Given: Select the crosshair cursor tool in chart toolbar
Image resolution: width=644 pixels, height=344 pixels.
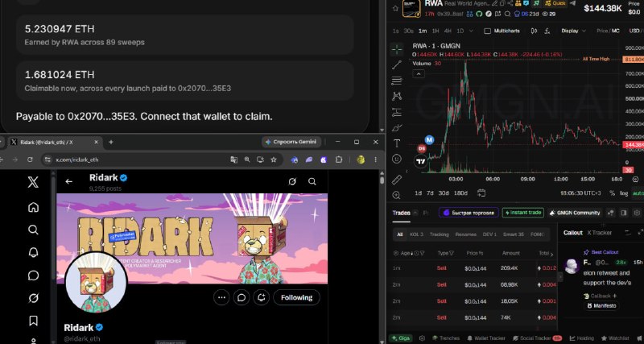Looking at the screenshot, I should coord(397,49).
